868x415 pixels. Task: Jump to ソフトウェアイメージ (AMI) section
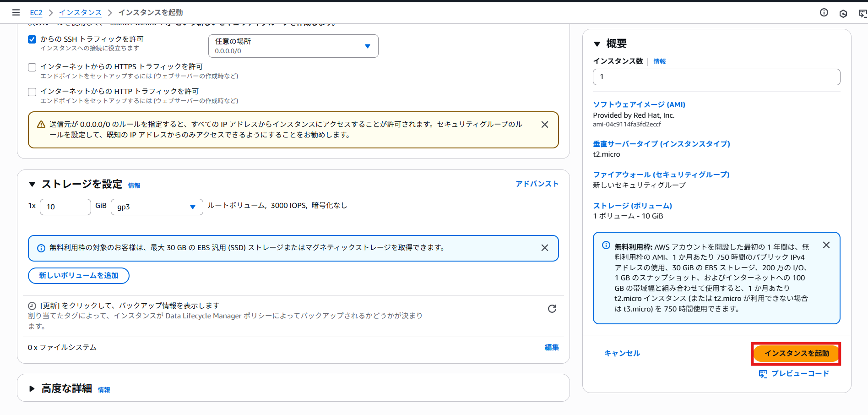[639, 104]
